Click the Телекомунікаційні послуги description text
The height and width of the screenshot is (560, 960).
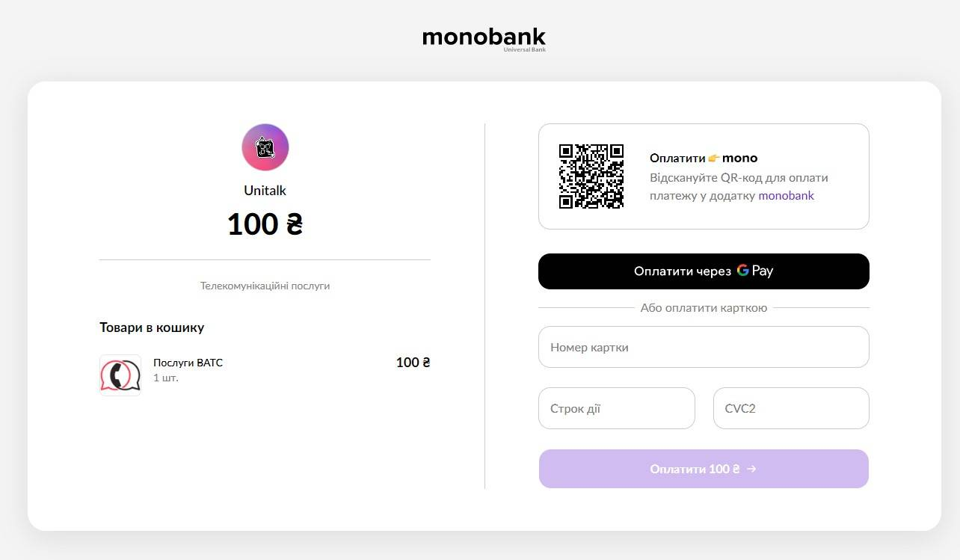[x=265, y=286]
